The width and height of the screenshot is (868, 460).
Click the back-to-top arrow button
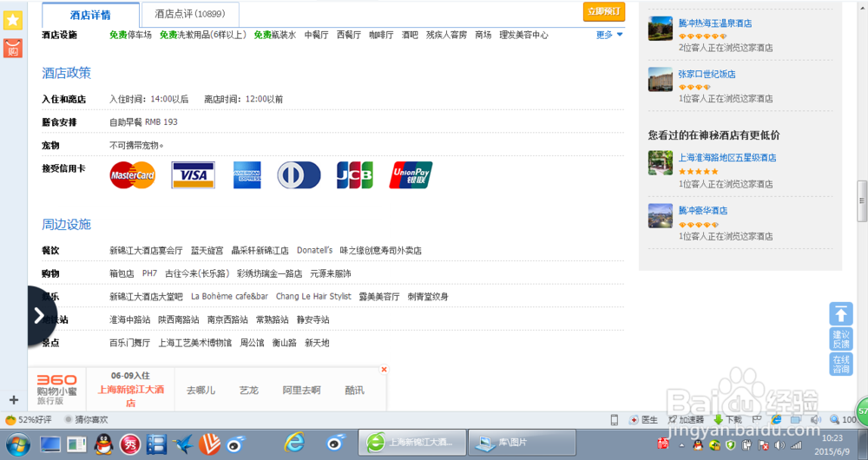pos(841,314)
